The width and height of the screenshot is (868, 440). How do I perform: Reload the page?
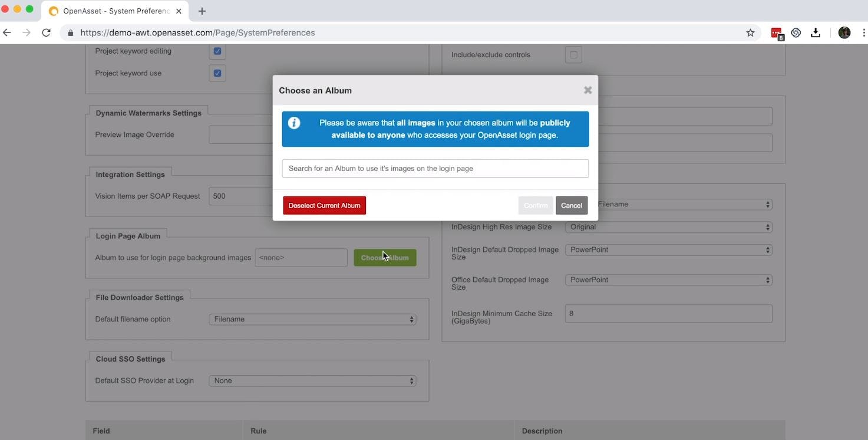[46, 32]
